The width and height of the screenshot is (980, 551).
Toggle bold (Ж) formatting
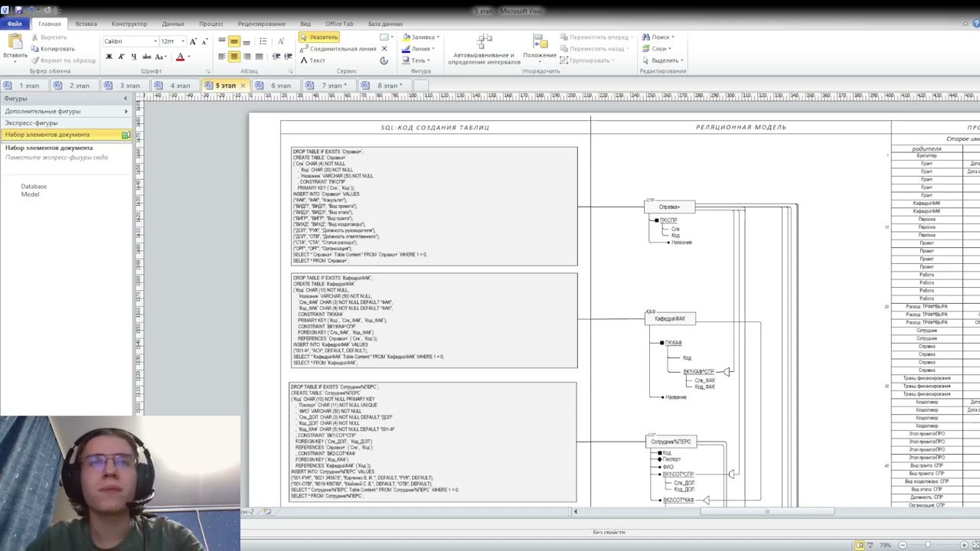point(109,57)
